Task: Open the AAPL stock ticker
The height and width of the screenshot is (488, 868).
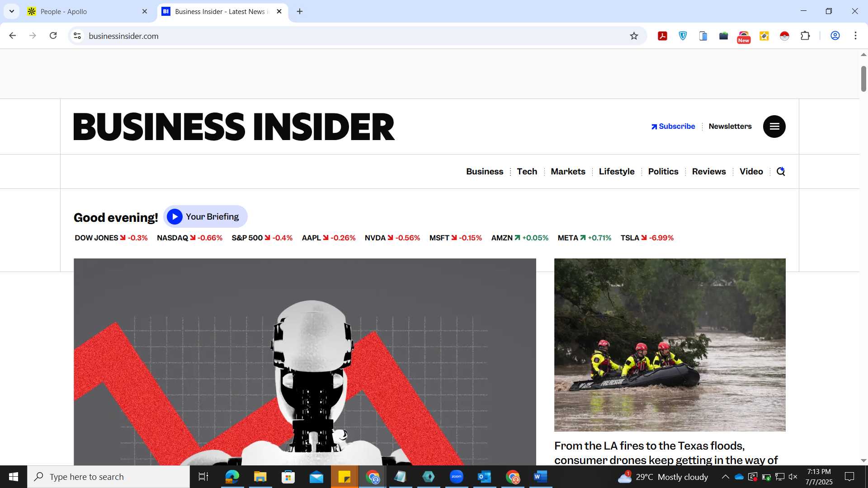Action: (x=329, y=238)
